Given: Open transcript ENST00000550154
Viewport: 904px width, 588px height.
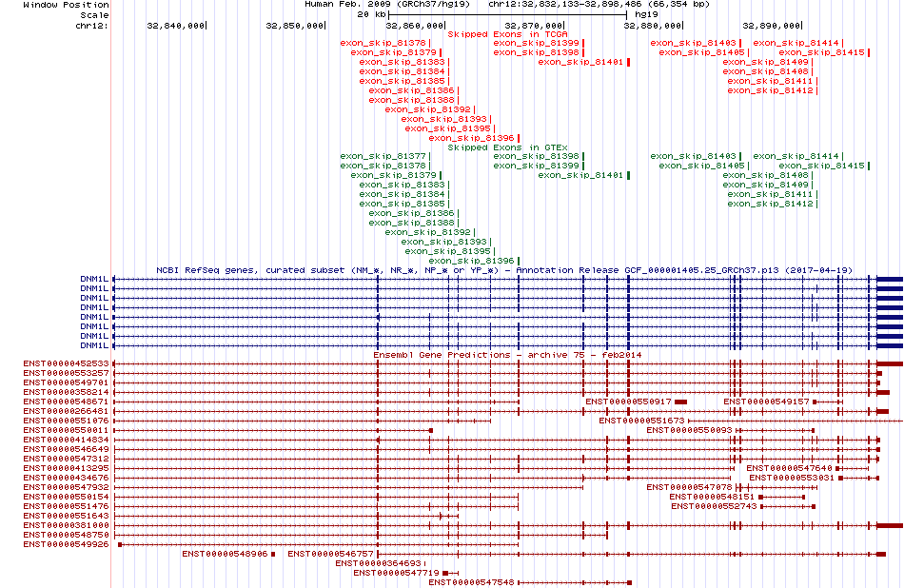Looking at the screenshot, I should tap(66, 497).
